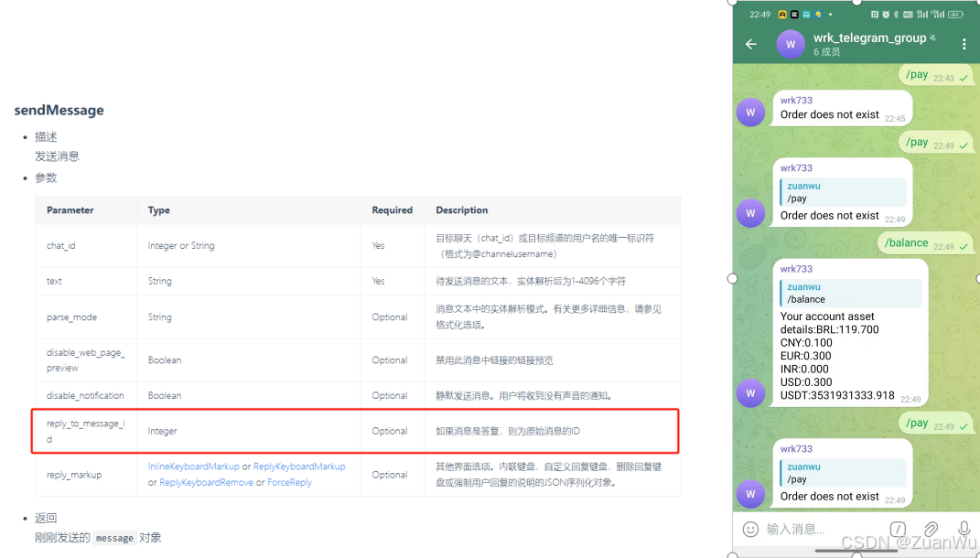Click wrk733's avatar beside Order does not exist
Viewport: 980px width, 558px height.
750,112
